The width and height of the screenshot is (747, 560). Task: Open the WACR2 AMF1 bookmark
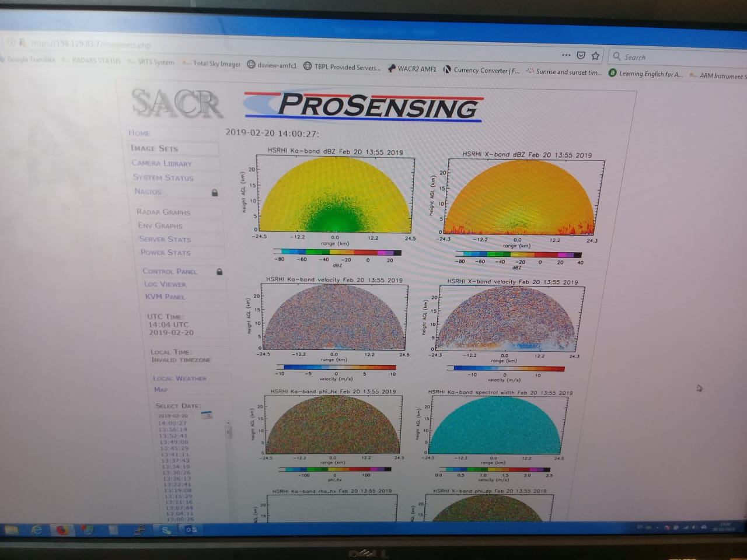(x=417, y=69)
